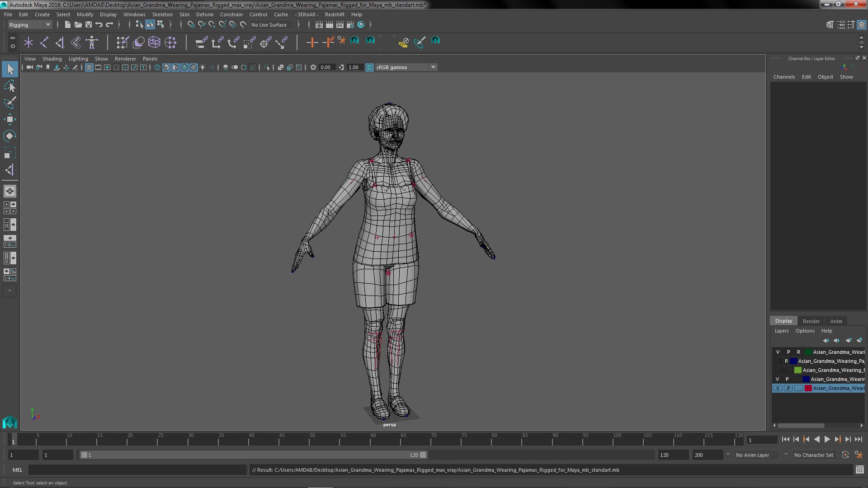This screenshot has height=488, width=868.
Task: Toggle textured display in viewport
Action: pyautogui.click(x=193, y=67)
